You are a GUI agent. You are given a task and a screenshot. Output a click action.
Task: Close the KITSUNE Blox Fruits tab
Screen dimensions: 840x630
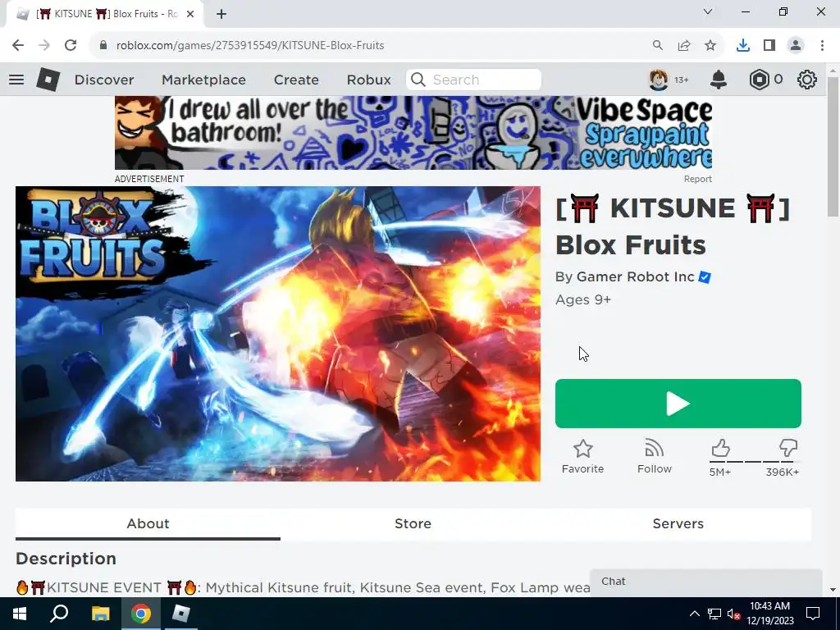tap(190, 14)
